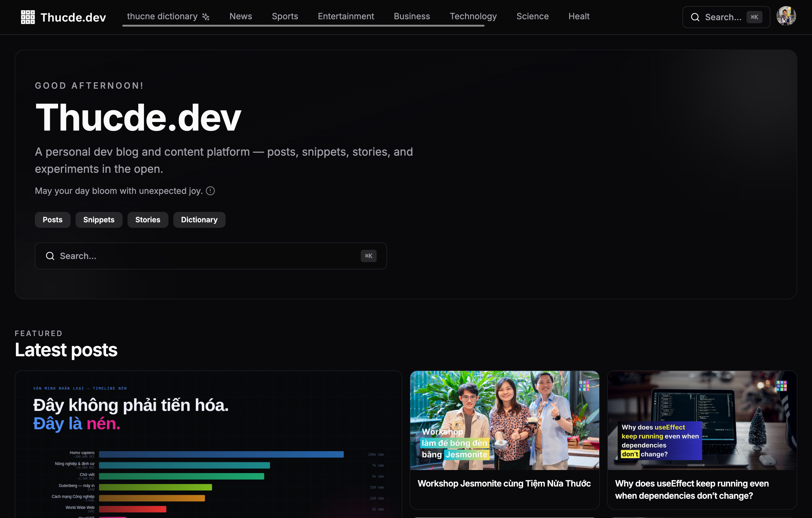This screenshot has width=812, height=518.
Task: Click the Thucde.dev brand name in header
Action: (x=73, y=17)
